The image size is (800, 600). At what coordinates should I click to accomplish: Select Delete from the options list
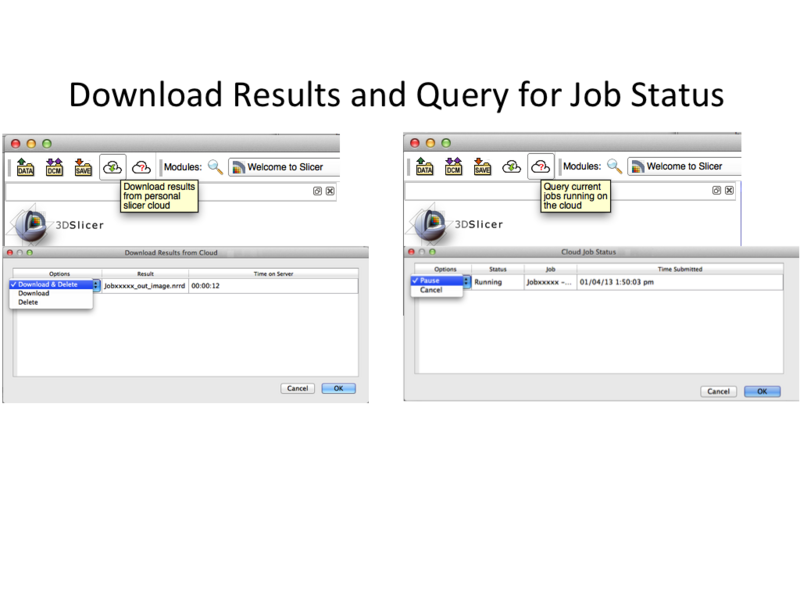[28, 301]
